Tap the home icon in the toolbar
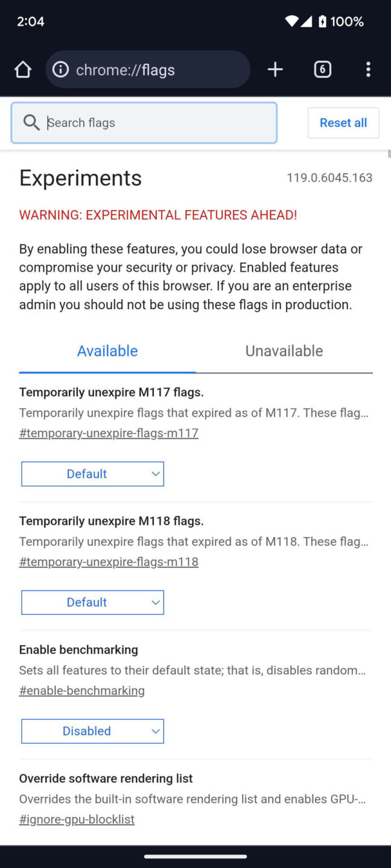This screenshot has height=868, width=391. click(x=23, y=69)
